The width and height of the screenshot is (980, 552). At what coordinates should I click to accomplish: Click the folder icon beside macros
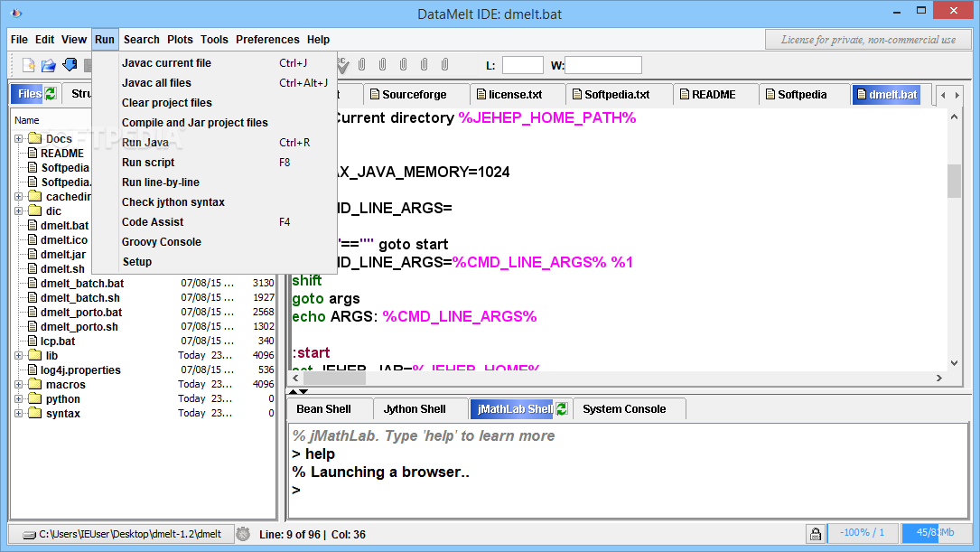[x=35, y=385]
